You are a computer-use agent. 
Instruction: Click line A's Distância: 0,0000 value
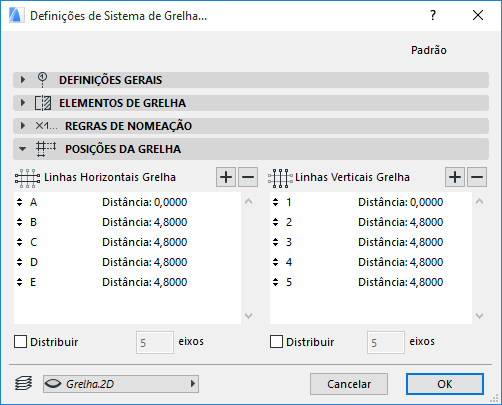pyautogui.click(x=144, y=202)
